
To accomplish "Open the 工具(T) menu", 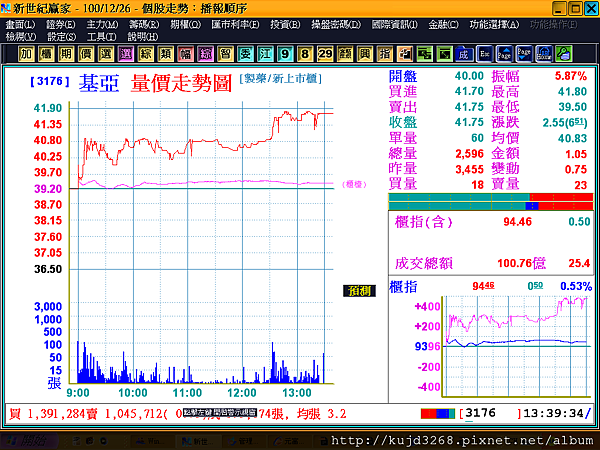I will coord(101,37).
